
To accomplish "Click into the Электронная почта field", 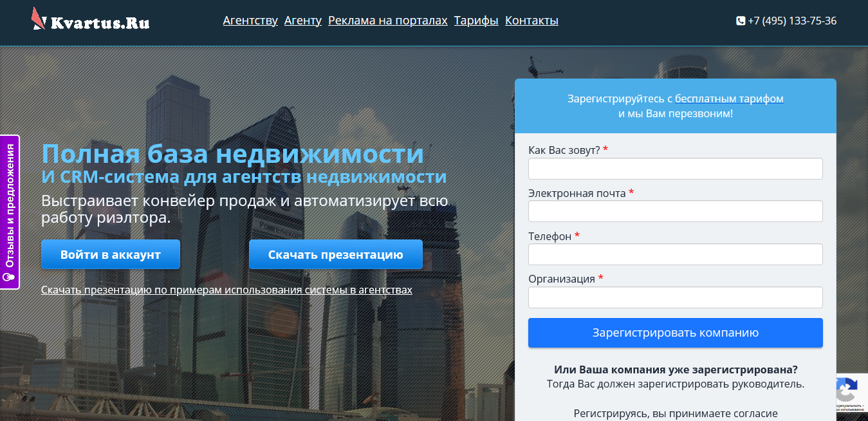I will point(675,211).
